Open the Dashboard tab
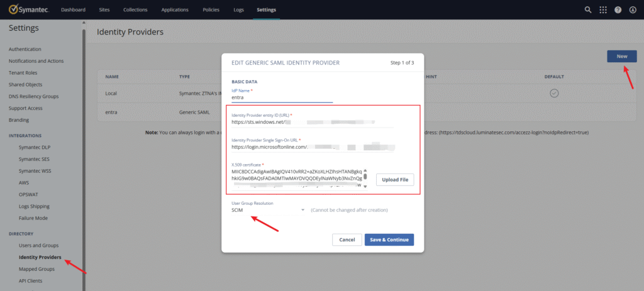The image size is (644, 291). tap(74, 10)
